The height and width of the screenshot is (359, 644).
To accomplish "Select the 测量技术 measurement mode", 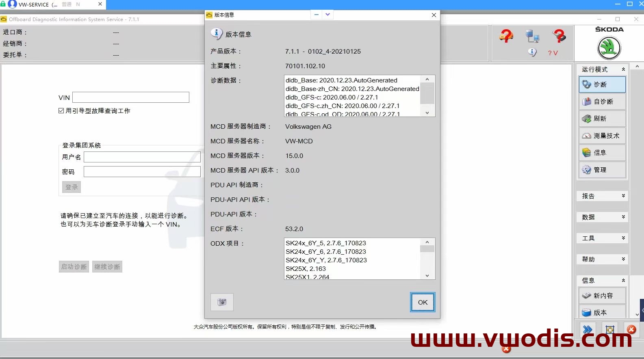I will tap(602, 136).
